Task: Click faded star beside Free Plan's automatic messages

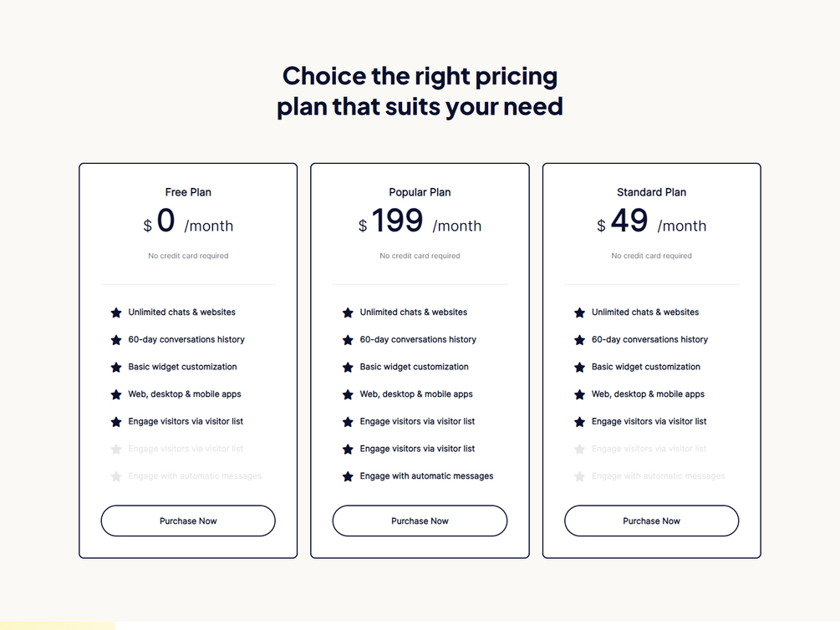Action: click(x=116, y=476)
